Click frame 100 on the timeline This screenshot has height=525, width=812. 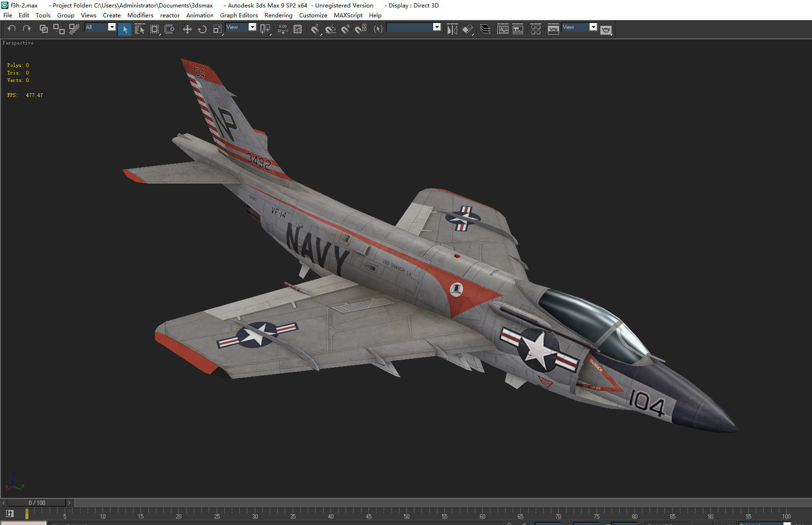pos(786,516)
